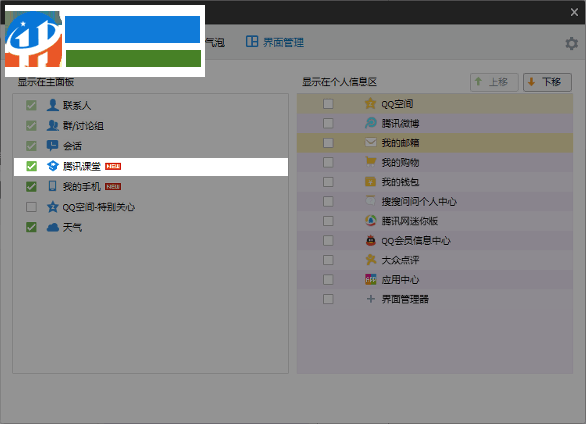Toggle the 联系人 checkbox
Viewport: 586px width, 424px height.
[31, 105]
